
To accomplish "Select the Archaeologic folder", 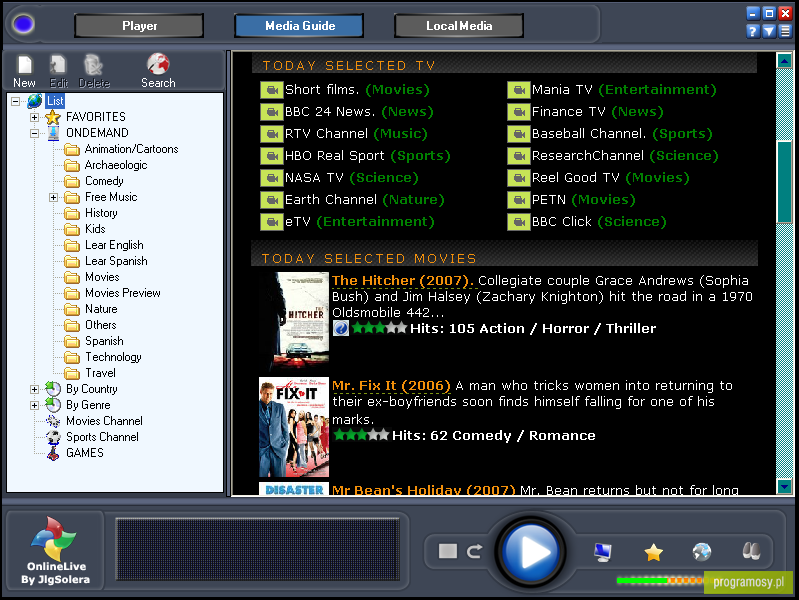I will (116, 165).
